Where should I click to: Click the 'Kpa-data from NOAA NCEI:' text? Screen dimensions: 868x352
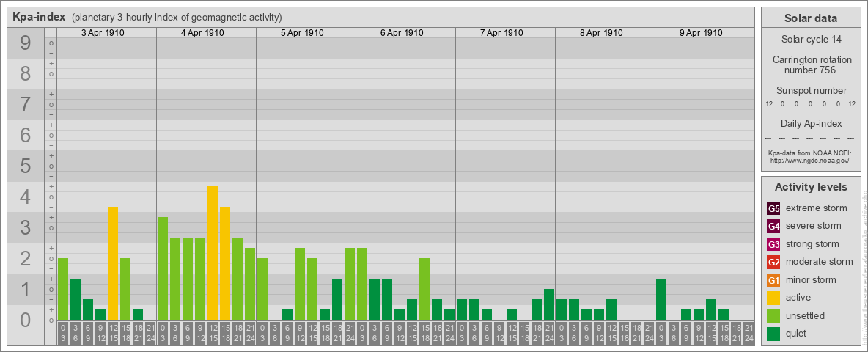pyautogui.click(x=810, y=153)
